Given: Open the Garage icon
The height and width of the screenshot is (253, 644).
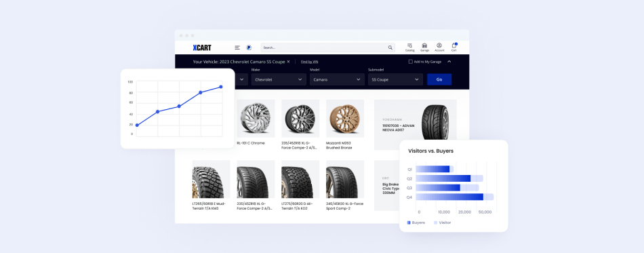Looking at the screenshot, I should (424, 47).
